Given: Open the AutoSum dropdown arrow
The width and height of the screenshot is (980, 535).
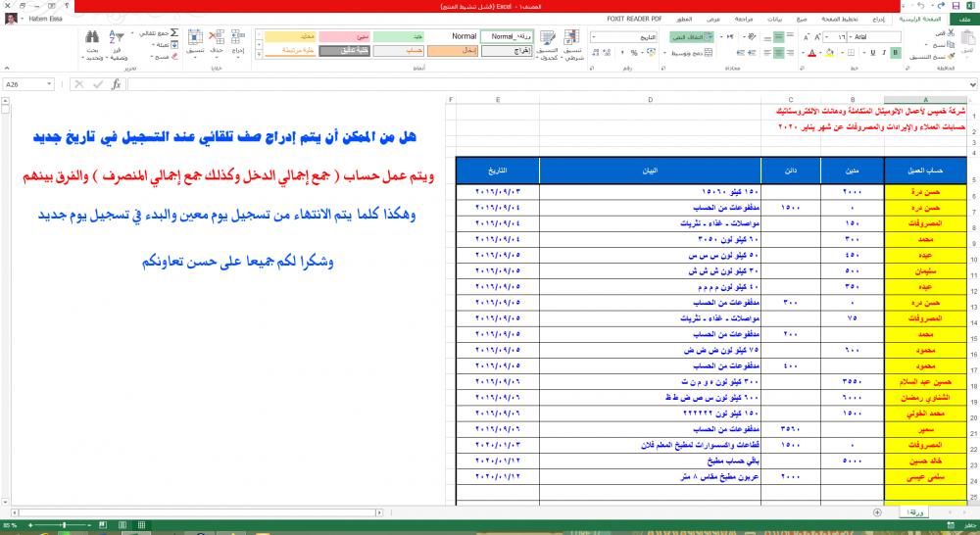Looking at the screenshot, I should click(132, 32).
